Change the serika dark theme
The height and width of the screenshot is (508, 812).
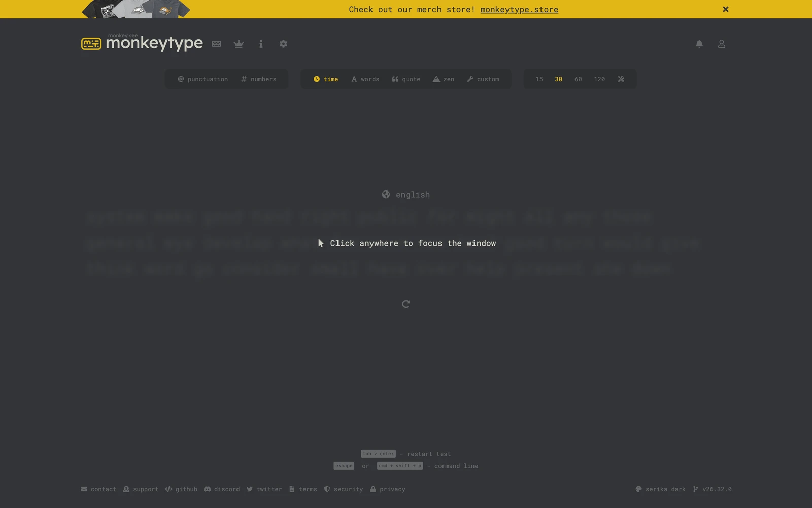pos(660,489)
